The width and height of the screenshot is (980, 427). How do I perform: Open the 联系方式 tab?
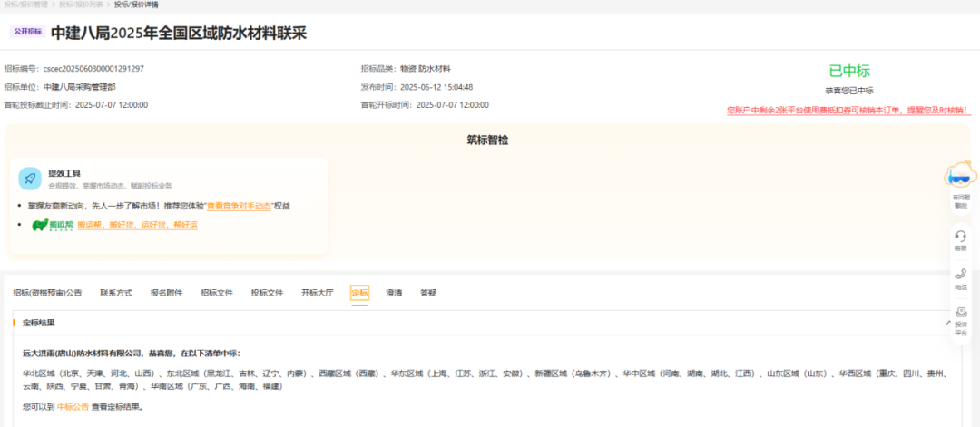click(x=116, y=293)
